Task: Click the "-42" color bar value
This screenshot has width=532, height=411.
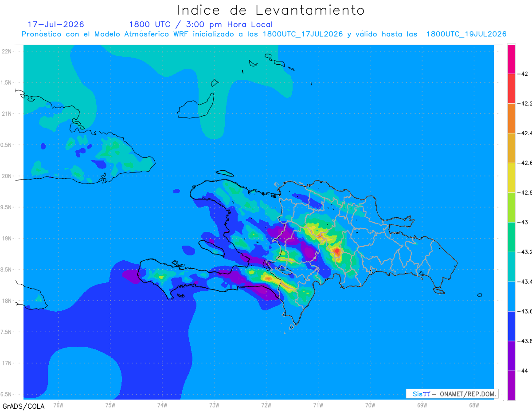Action: coord(523,74)
